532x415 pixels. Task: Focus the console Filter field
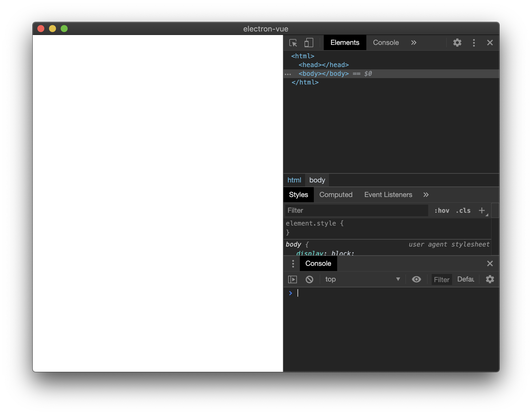click(x=441, y=279)
